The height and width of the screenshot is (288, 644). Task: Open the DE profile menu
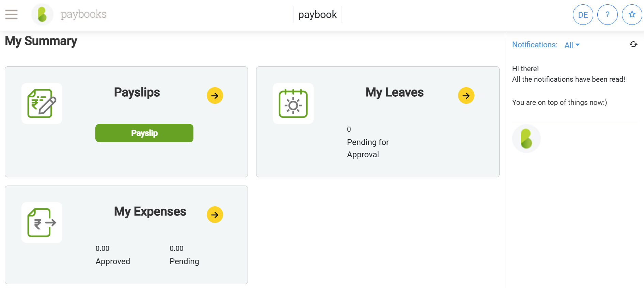[583, 14]
